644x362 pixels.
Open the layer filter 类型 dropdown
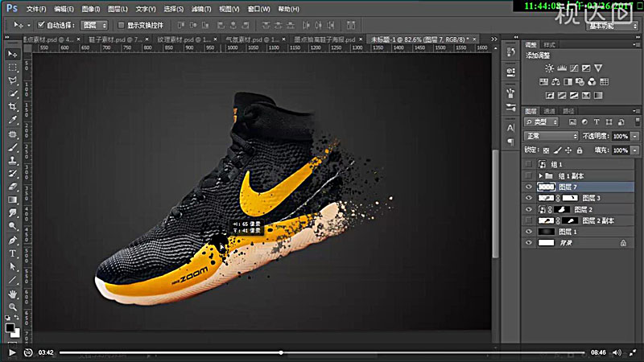[x=541, y=122]
